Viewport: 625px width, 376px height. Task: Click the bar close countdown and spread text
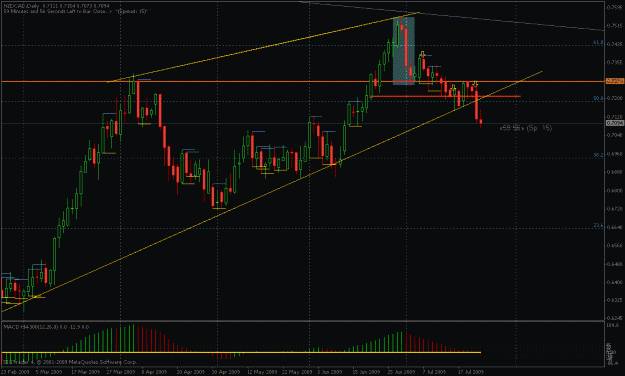tap(76, 12)
